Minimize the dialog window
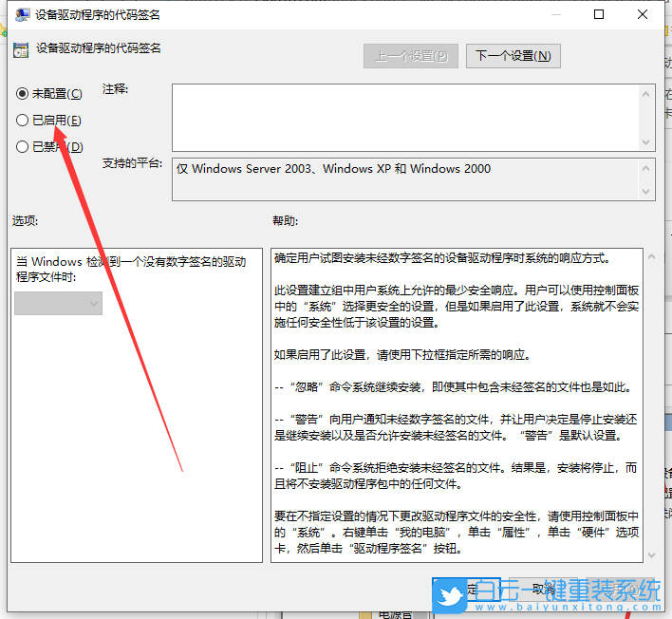Image resolution: width=672 pixels, height=619 pixels. 556,14
